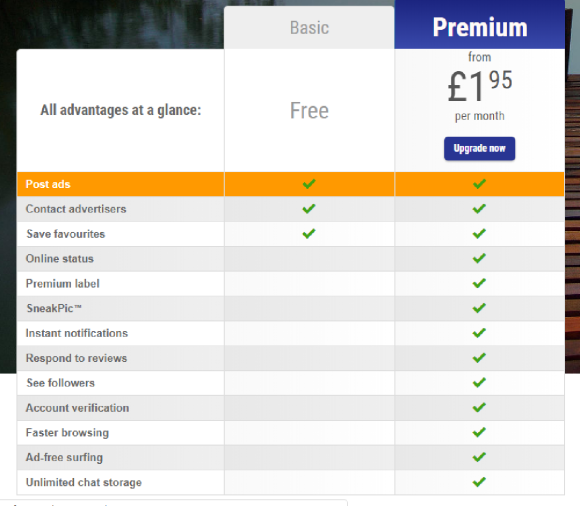Click Premium checkmark for Post ads
580x506 pixels.
coord(479,184)
